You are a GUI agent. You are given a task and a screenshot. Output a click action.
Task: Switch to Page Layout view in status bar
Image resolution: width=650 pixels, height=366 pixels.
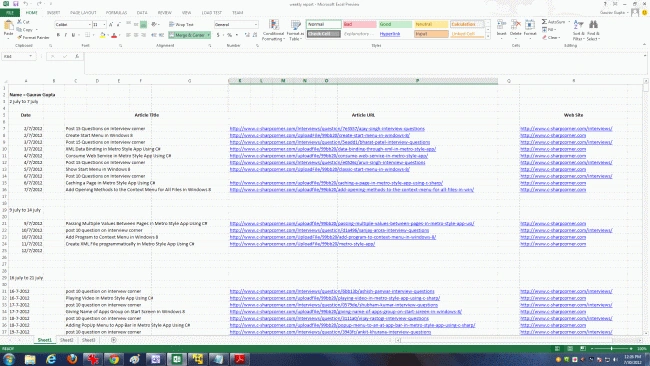(x=570, y=349)
